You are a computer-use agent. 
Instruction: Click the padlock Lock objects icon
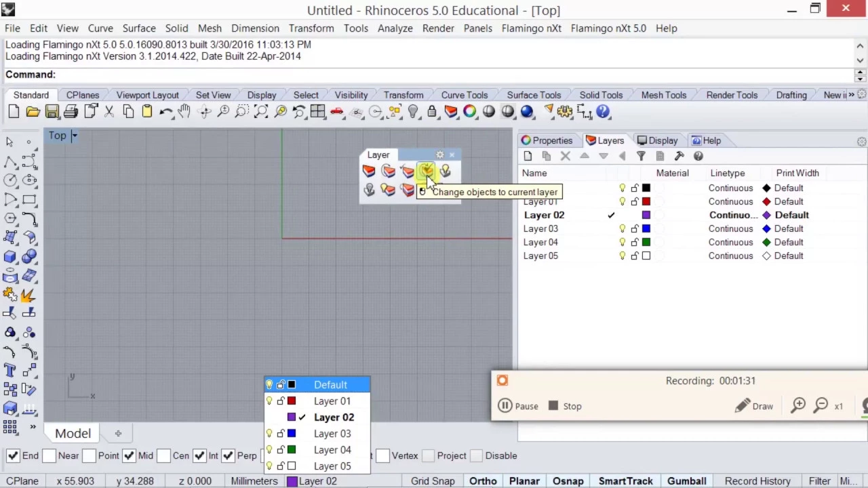(x=431, y=112)
